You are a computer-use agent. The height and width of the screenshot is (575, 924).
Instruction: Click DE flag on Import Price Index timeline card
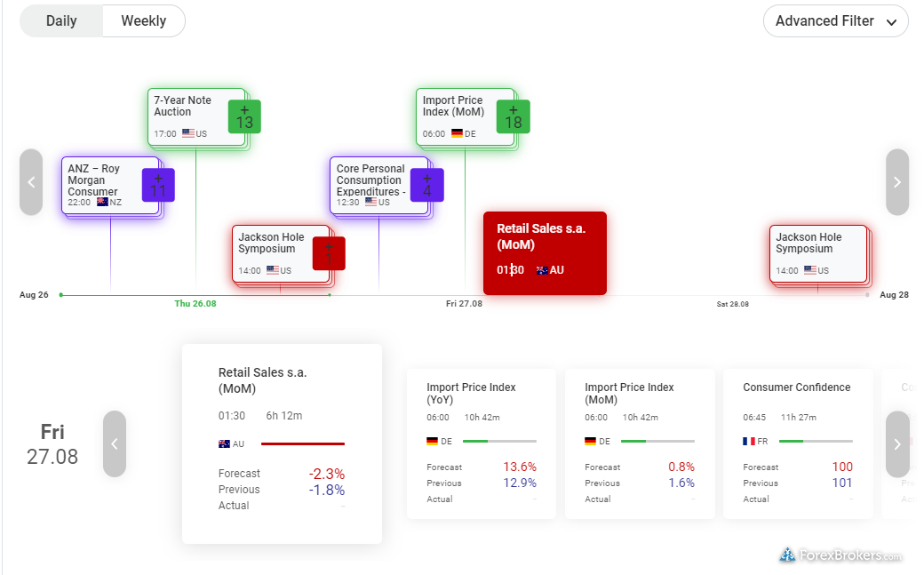click(457, 133)
